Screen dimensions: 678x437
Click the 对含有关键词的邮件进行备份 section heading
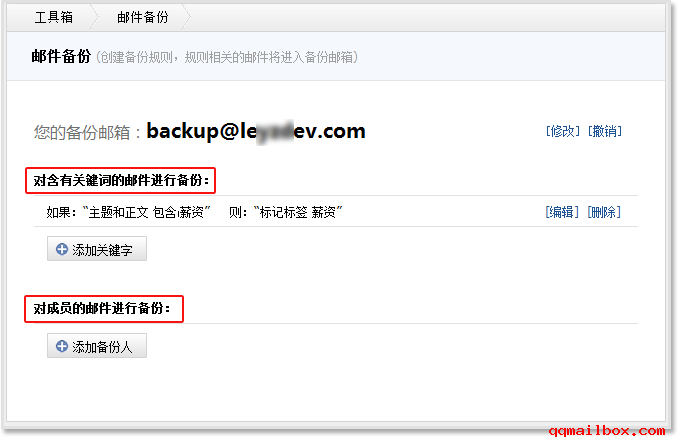121,180
